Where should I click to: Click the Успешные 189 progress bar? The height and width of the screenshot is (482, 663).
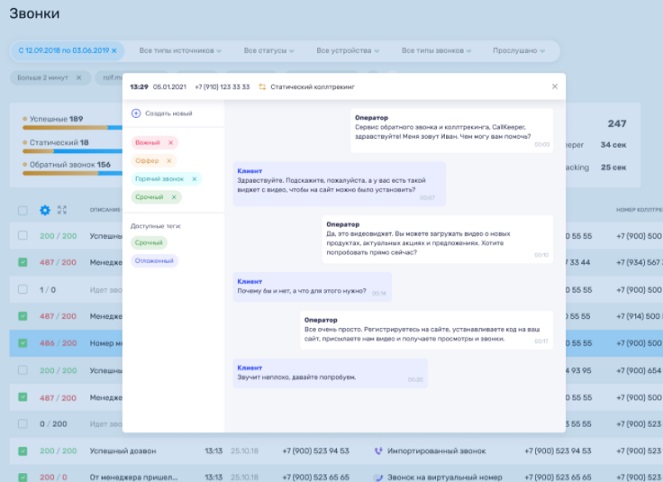(72, 128)
